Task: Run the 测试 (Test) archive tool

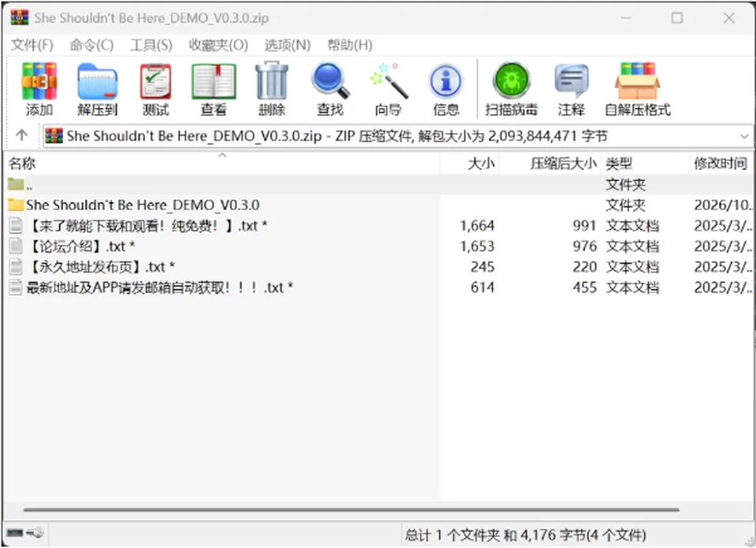Action: 155,89
